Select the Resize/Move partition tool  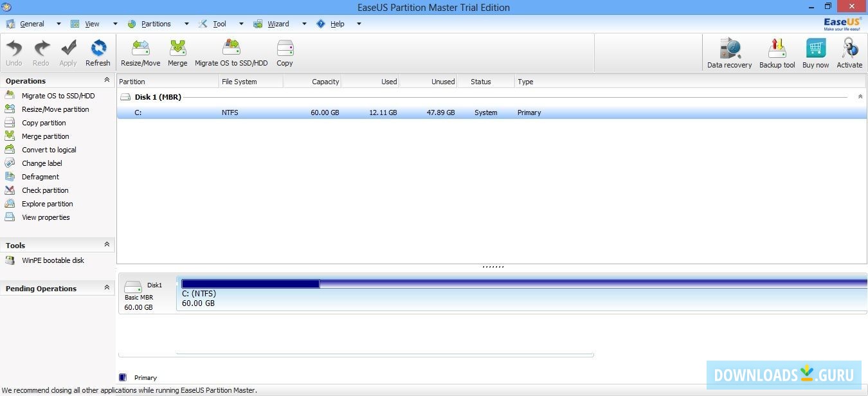click(140, 52)
